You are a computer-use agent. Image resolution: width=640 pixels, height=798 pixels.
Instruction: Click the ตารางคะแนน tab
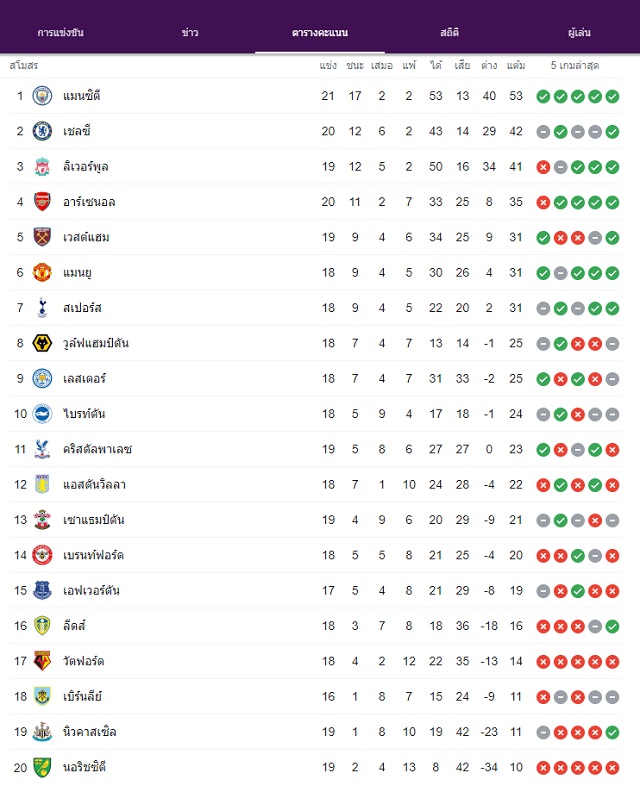click(320, 33)
